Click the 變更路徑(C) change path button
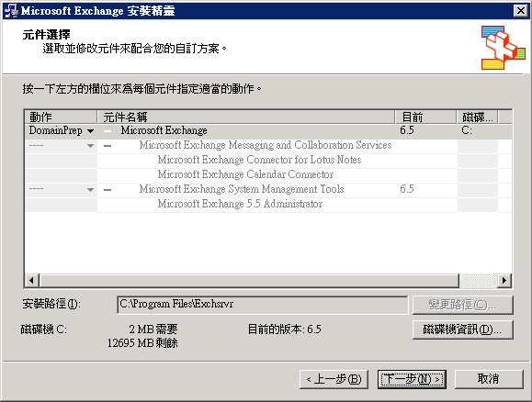 (x=463, y=305)
